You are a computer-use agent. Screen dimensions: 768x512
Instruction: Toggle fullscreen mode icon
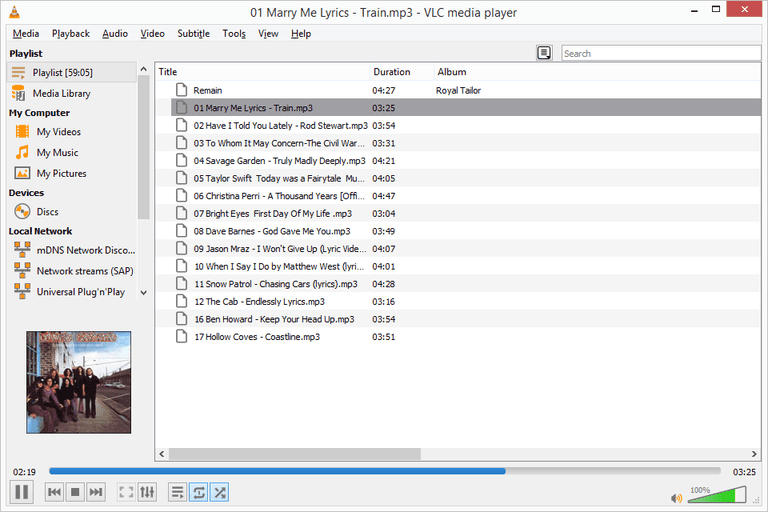(x=126, y=492)
